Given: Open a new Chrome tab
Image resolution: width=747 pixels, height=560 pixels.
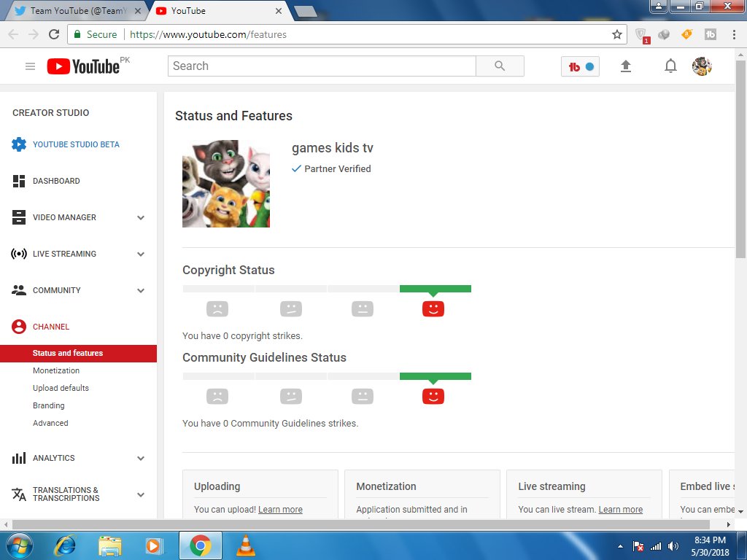Looking at the screenshot, I should (305, 12).
